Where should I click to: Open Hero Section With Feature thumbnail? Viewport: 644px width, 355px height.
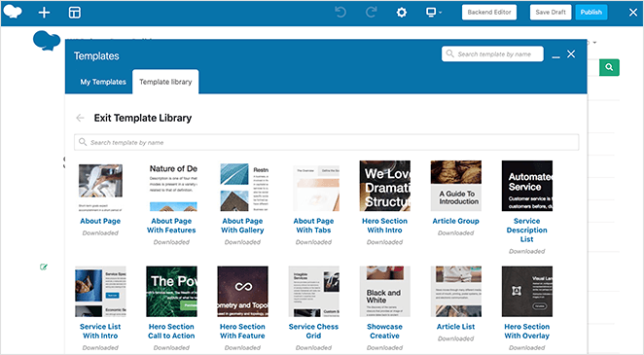coord(243,292)
